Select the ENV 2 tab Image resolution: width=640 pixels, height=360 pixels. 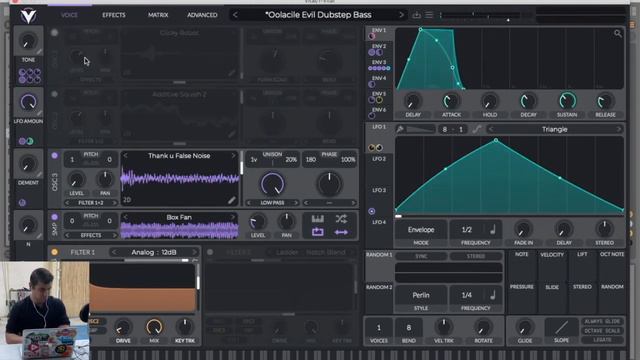379,49
